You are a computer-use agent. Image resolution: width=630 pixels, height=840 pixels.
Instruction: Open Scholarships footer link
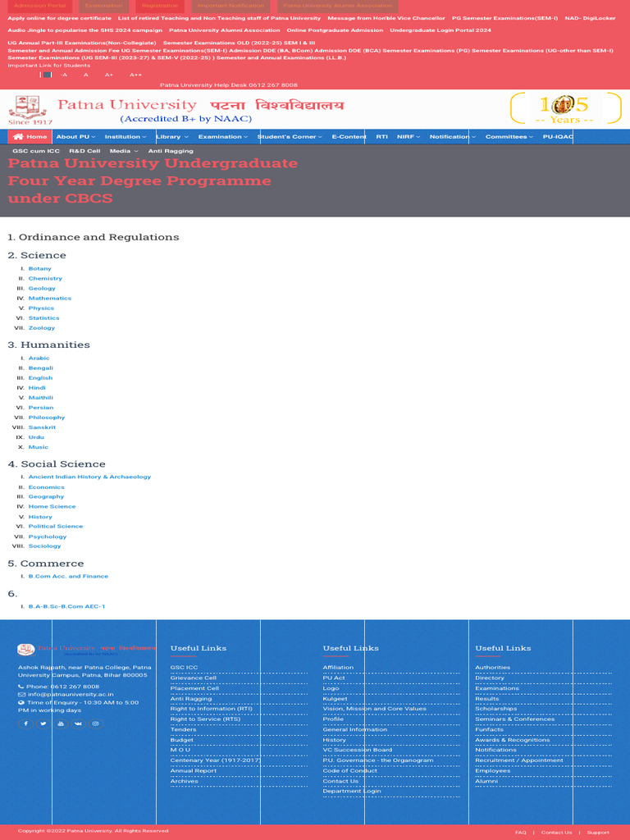(496, 709)
